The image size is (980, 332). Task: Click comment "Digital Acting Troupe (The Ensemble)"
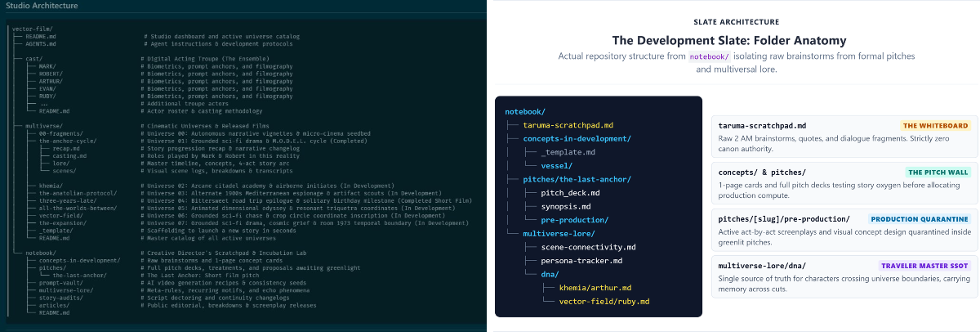point(208,59)
